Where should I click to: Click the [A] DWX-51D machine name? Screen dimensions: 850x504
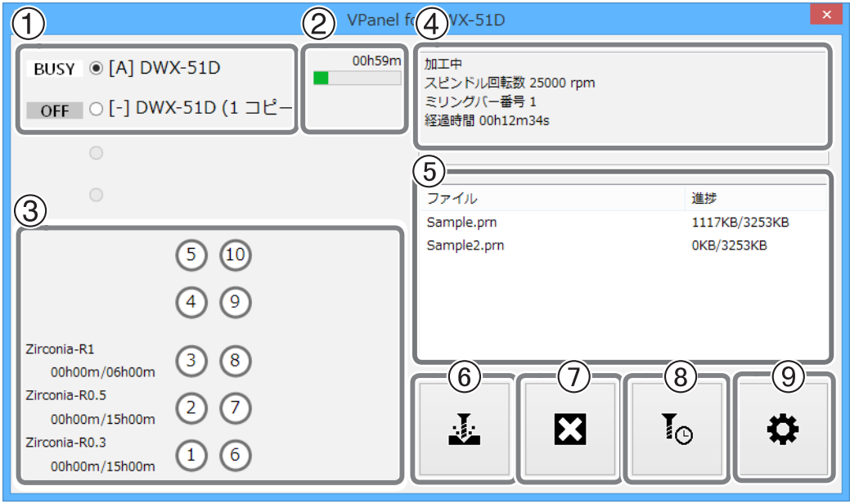tap(164, 68)
